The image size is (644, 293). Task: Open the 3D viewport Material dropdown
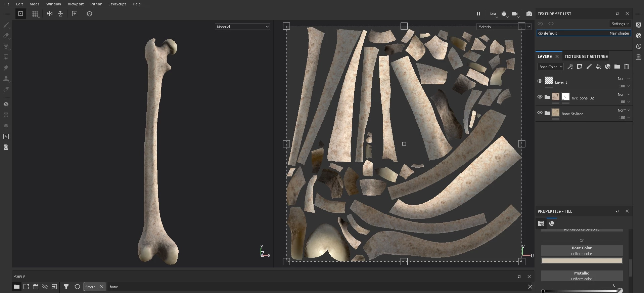(242, 27)
